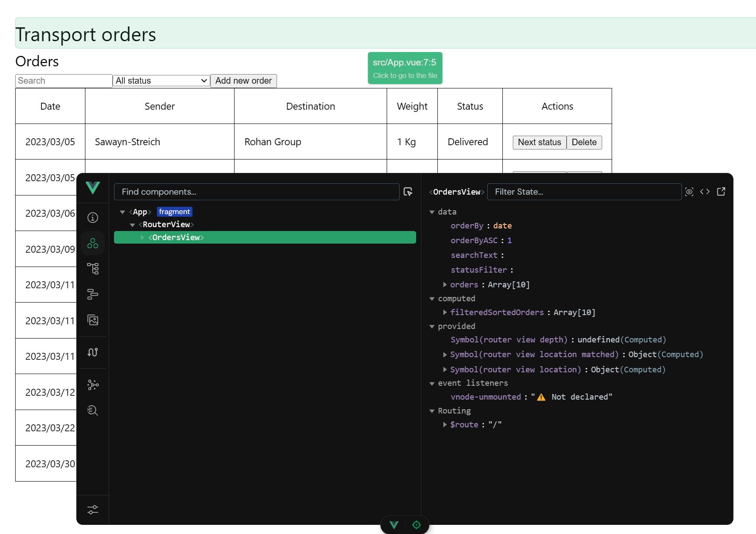Open the Timeline tab in DevTools sidebar

coord(93,294)
